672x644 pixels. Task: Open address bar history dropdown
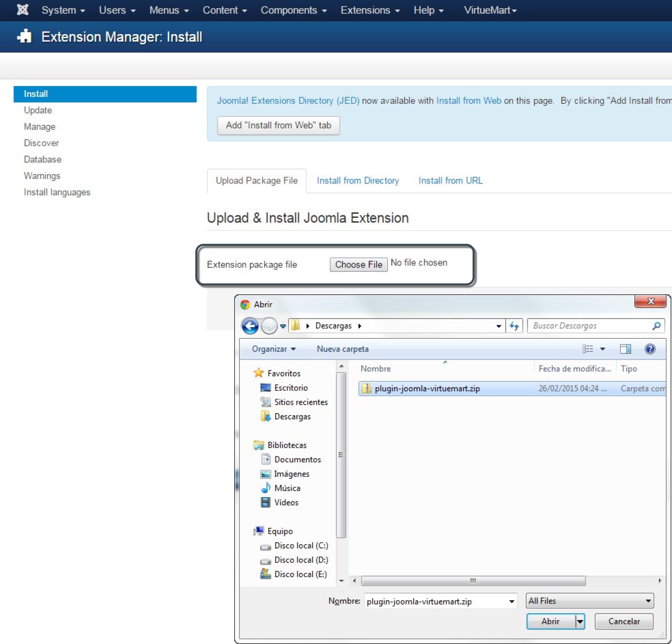499,326
